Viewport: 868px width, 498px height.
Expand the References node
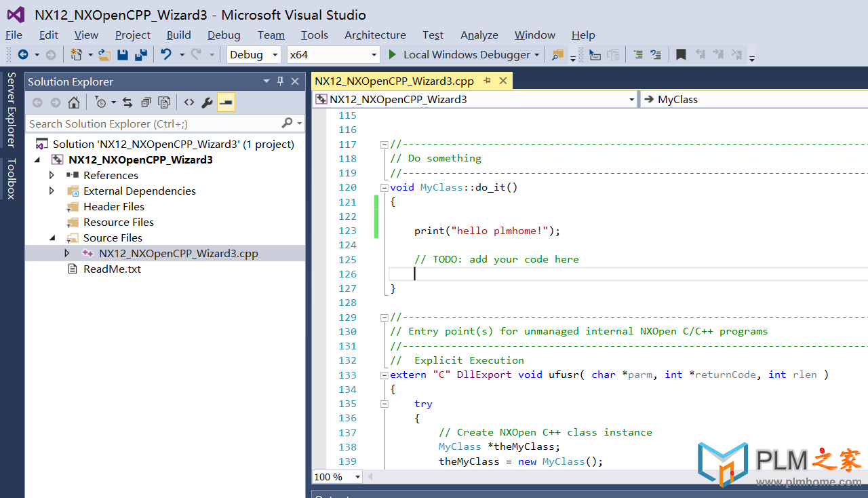(52, 175)
